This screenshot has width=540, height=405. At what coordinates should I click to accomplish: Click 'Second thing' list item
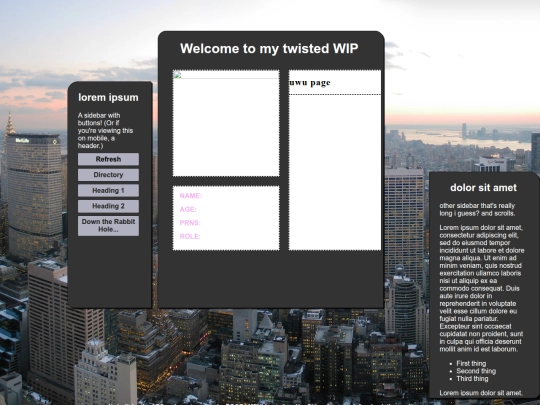[476, 371]
